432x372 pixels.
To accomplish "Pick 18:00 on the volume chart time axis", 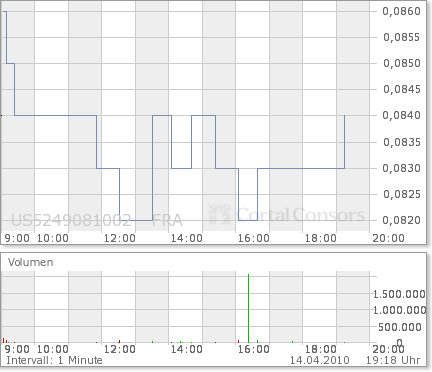I will 321,349.
